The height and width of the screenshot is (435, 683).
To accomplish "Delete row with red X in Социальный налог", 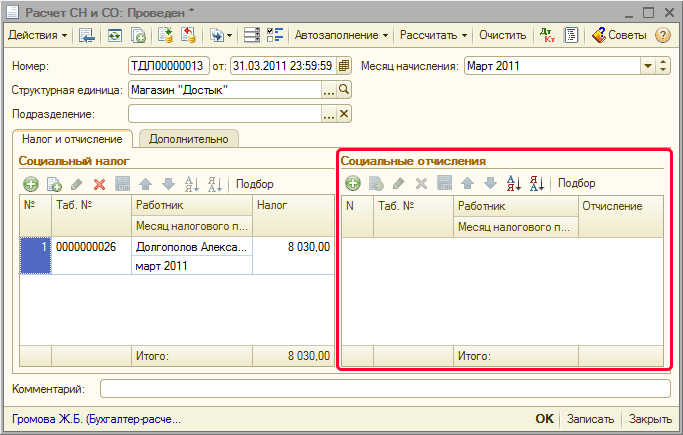I will tap(99, 184).
